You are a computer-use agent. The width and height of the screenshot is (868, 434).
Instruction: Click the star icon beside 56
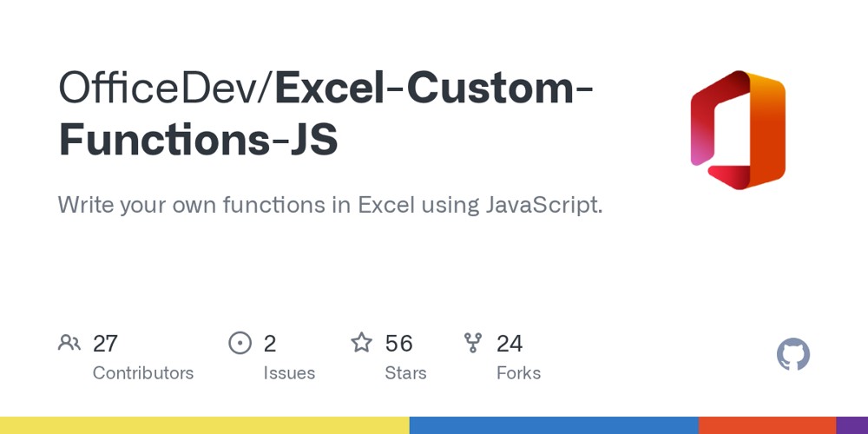pyautogui.click(x=362, y=343)
